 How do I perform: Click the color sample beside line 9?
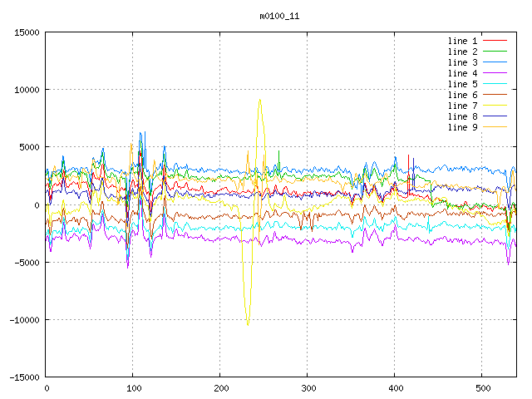(x=495, y=127)
